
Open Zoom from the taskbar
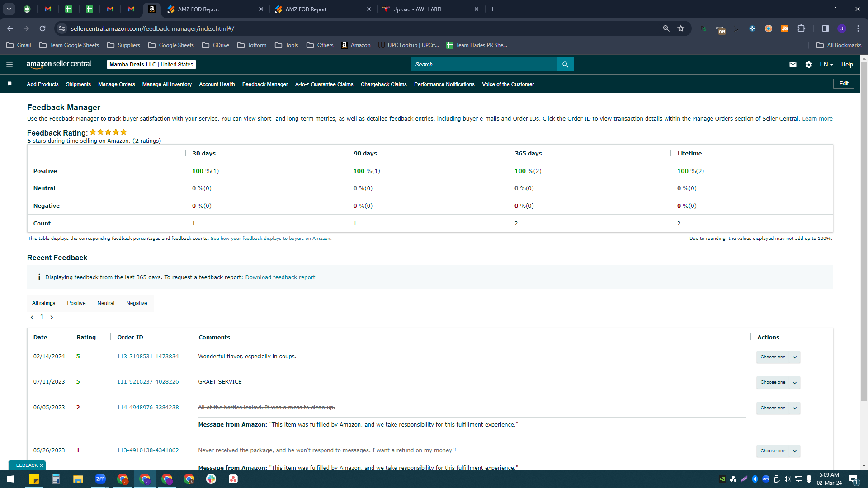point(100,479)
